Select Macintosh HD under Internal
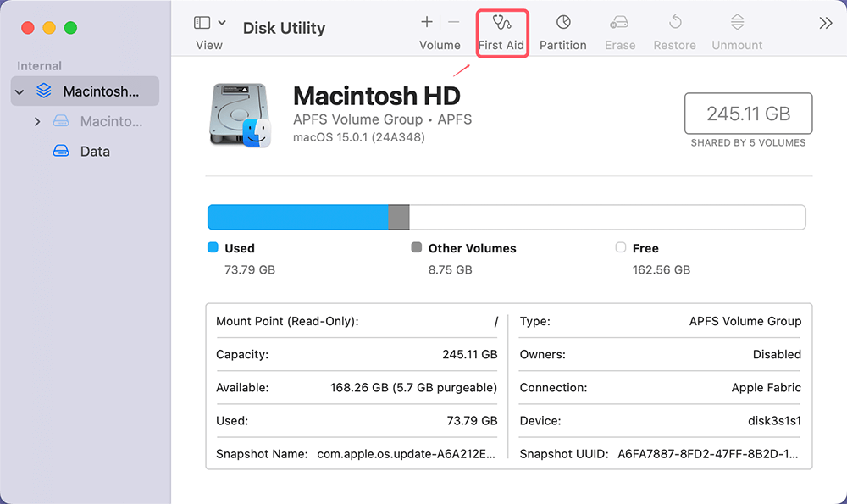The width and height of the screenshot is (847, 504). coord(85,91)
